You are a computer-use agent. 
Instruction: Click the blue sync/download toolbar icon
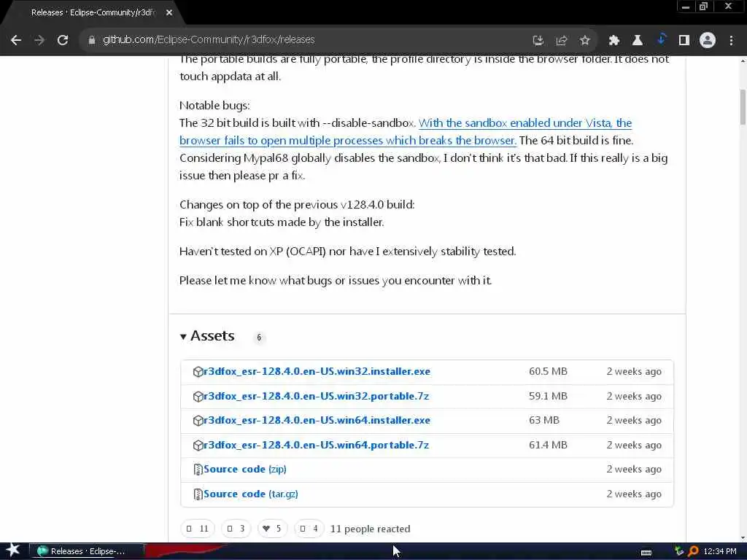click(x=661, y=39)
